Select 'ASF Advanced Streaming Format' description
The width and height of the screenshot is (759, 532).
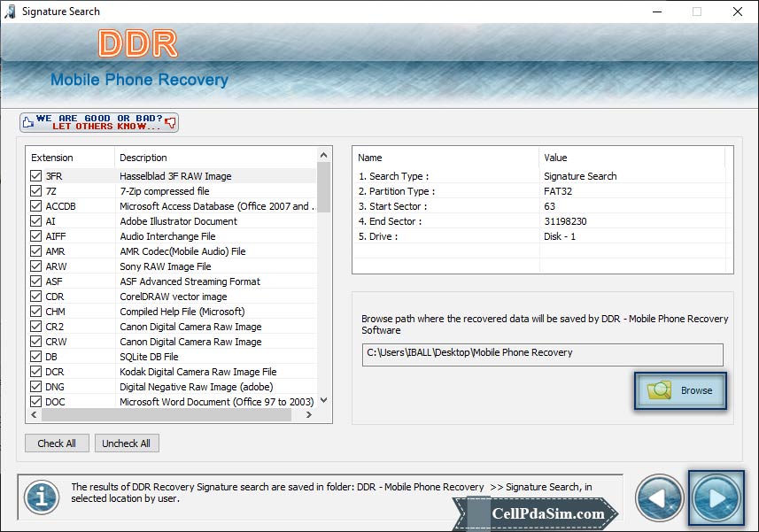point(190,281)
